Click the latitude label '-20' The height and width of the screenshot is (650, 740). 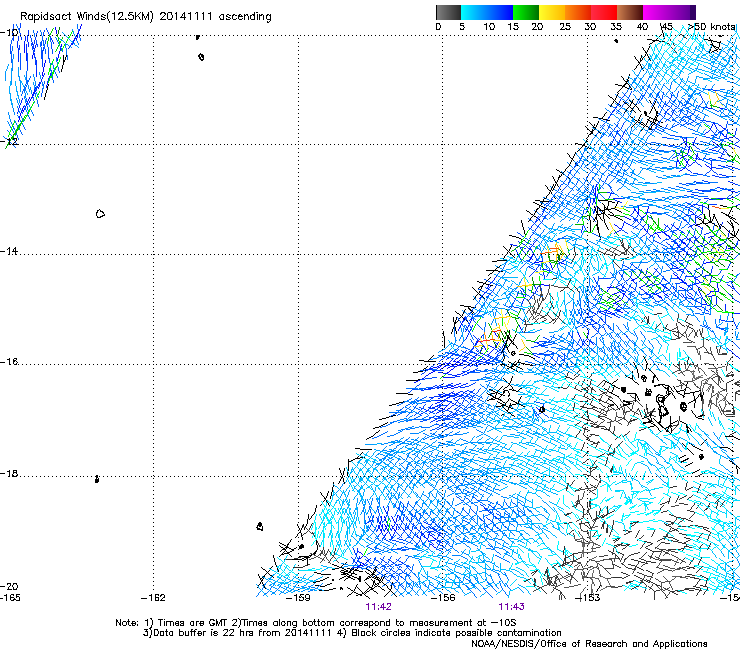(x=9, y=586)
